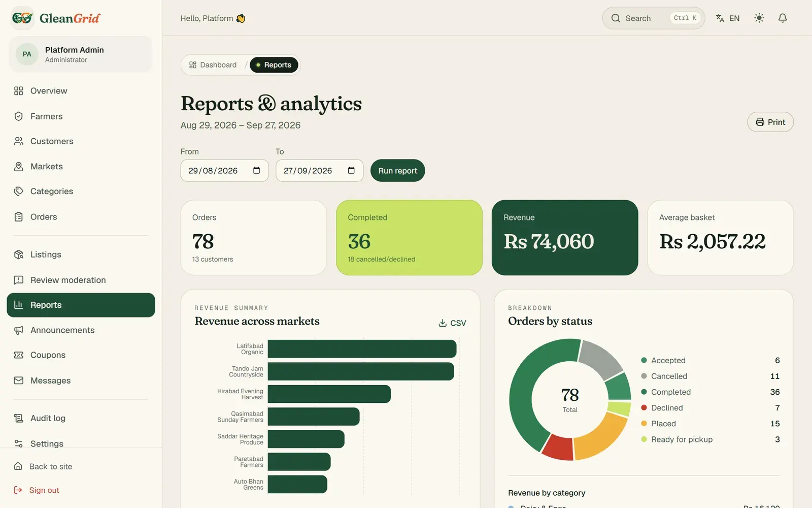Open EN language selector

728,18
